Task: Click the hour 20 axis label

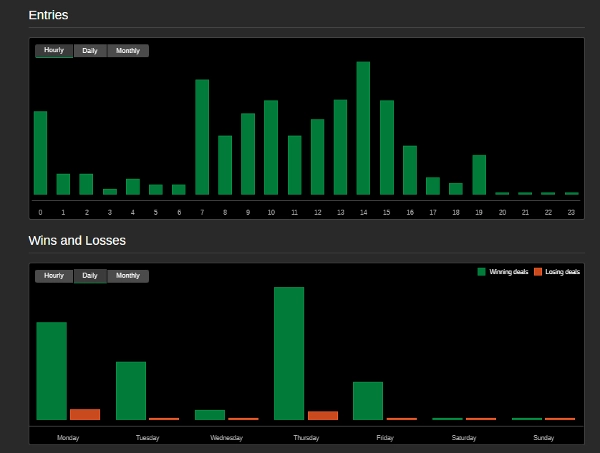Action: click(x=502, y=212)
